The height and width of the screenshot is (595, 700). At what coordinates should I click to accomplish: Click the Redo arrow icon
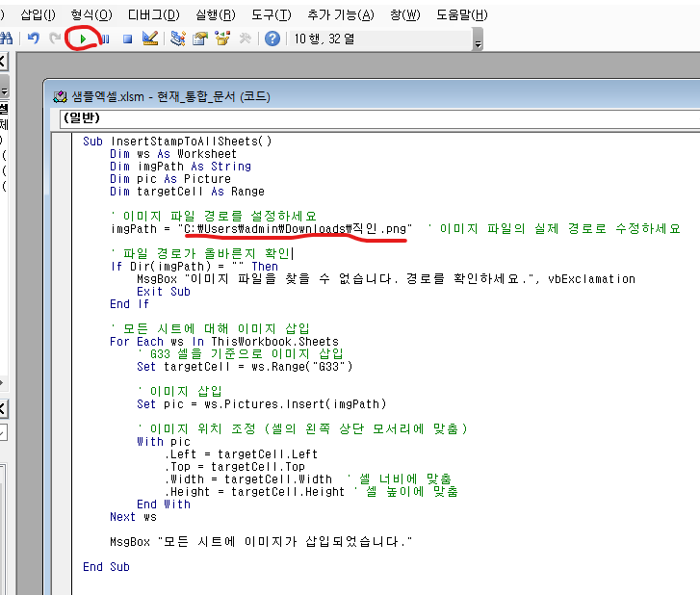(55, 39)
